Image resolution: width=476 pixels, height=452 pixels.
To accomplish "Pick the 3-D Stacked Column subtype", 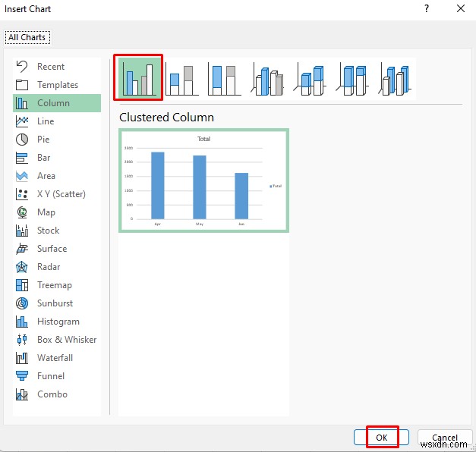I will pyautogui.click(x=309, y=79).
